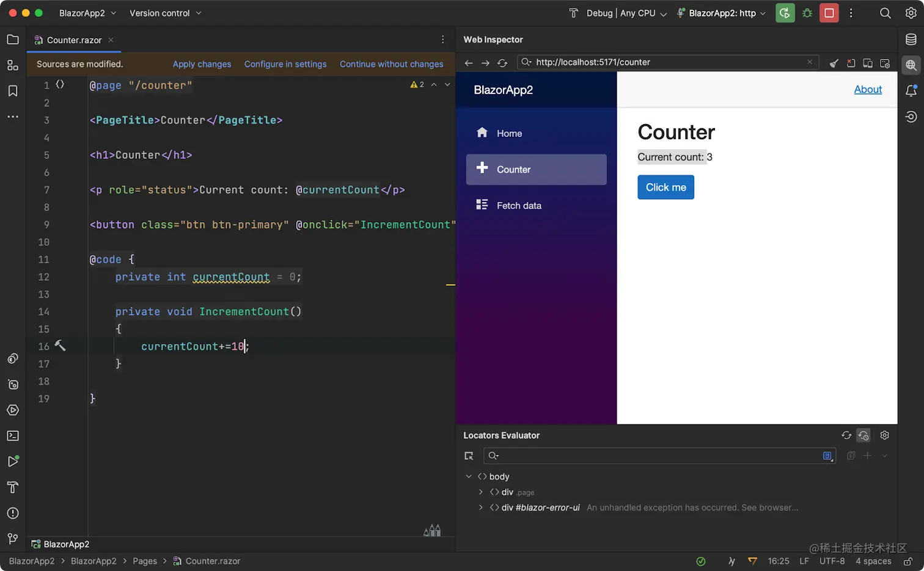The image size is (924, 571).
Task: Open the Terminal tool window icon
Action: click(x=13, y=435)
